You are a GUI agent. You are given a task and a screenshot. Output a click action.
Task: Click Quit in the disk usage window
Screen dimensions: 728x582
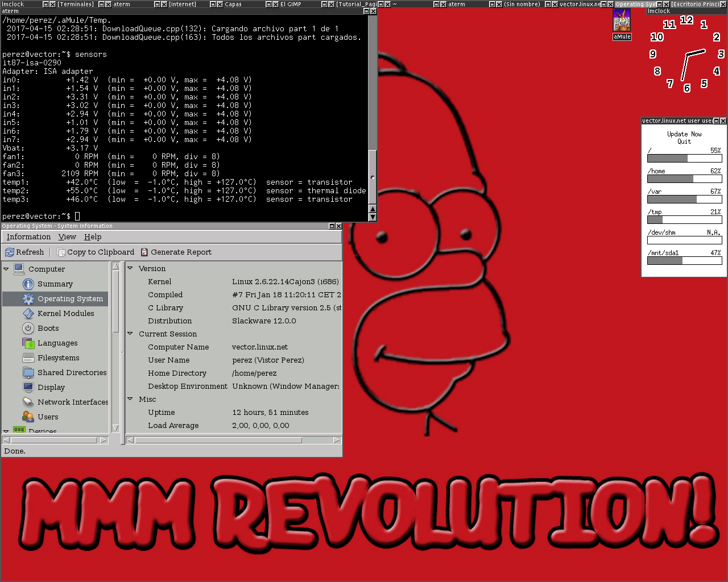[x=684, y=142]
